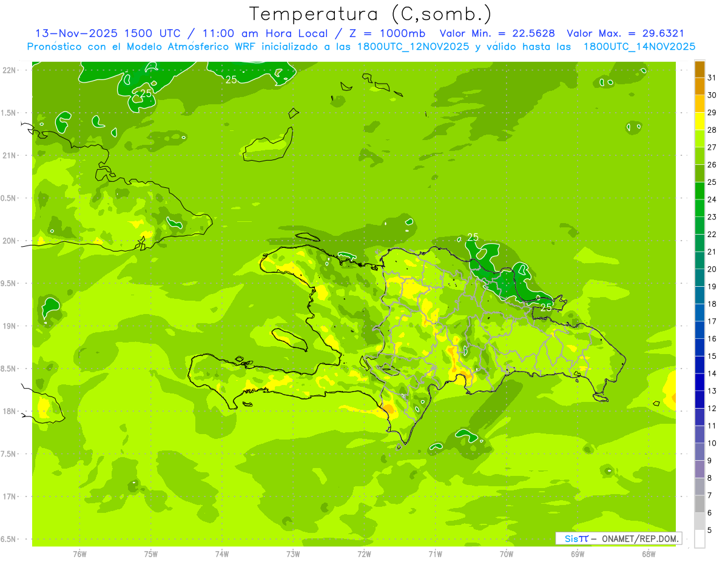Click the "69W" longitude label
The width and height of the screenshot is (728, 562).
click(578, 554)
